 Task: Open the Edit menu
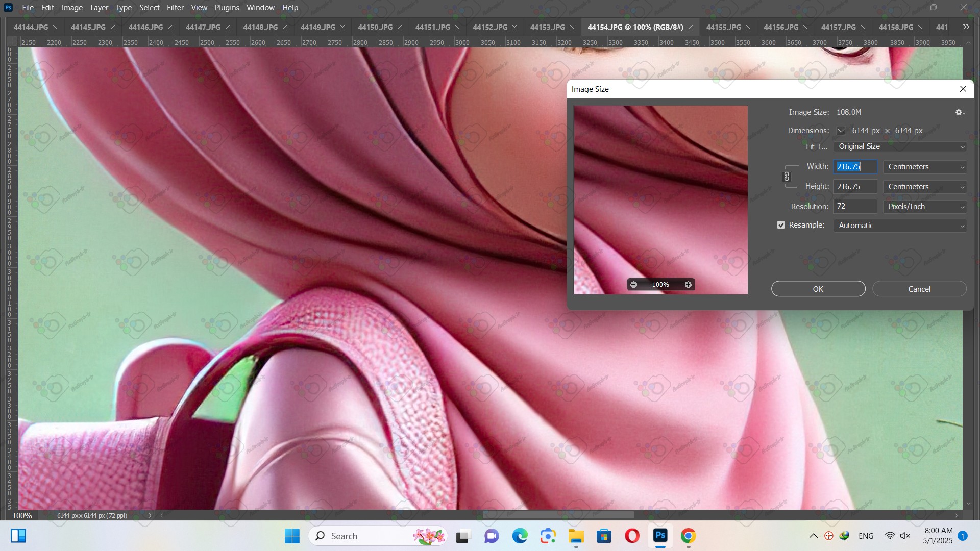[47, 8]
